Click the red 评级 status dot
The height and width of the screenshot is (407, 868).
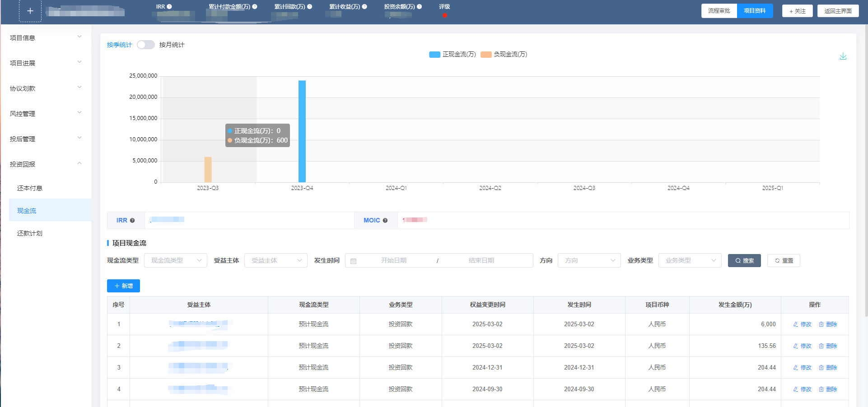click(x=445, y=15)
